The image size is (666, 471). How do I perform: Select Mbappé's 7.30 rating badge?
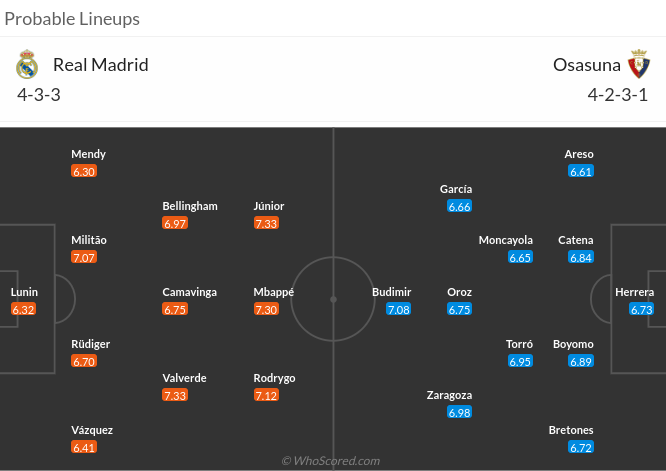tap(266, 310)
